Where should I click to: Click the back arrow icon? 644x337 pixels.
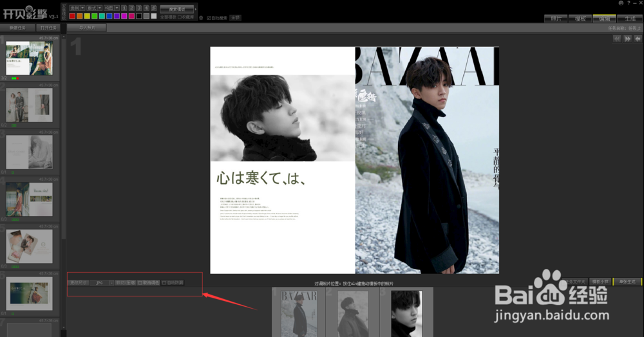click(x=638, y=39)
